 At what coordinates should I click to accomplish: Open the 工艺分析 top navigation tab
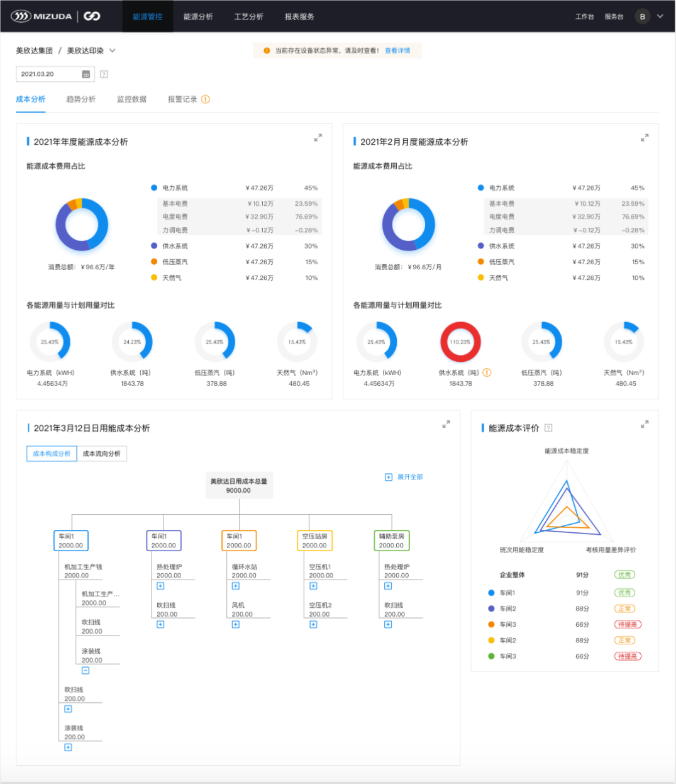pyautogui.click(x=248, y=16)
